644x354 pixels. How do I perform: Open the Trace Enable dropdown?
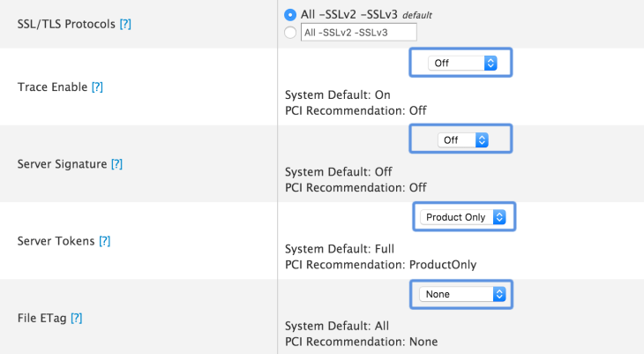[x=461, y=64]
